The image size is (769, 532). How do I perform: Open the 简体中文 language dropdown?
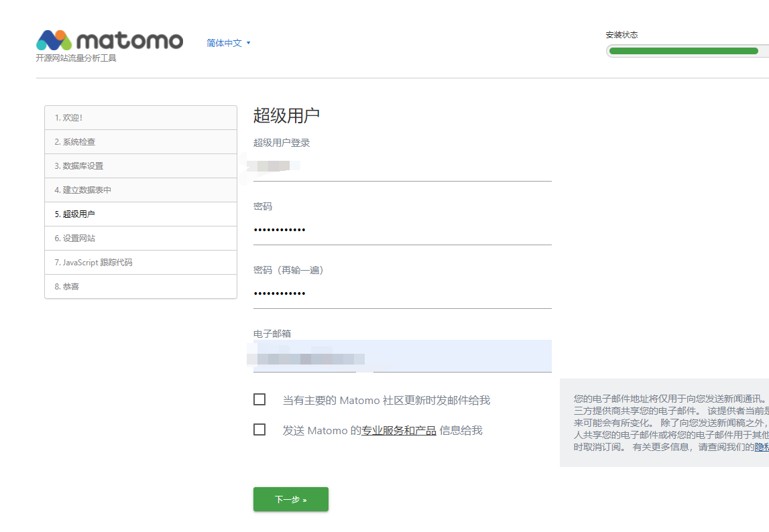[228, 43]
